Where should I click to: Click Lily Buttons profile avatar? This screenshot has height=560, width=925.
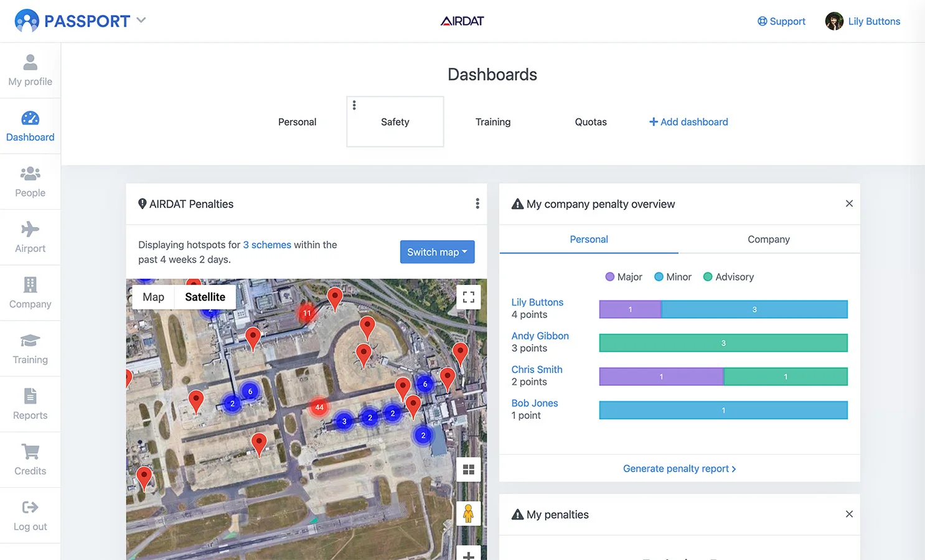point(834,21)
